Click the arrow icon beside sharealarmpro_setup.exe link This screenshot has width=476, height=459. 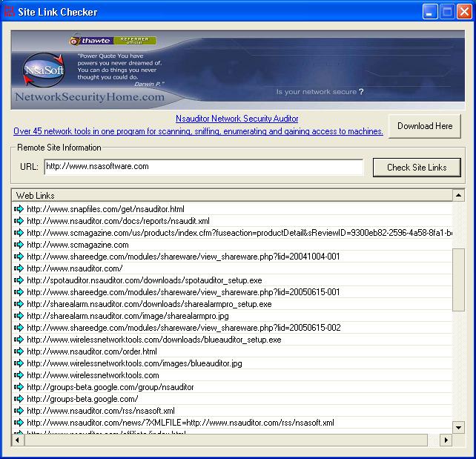[x=19, y=303]
